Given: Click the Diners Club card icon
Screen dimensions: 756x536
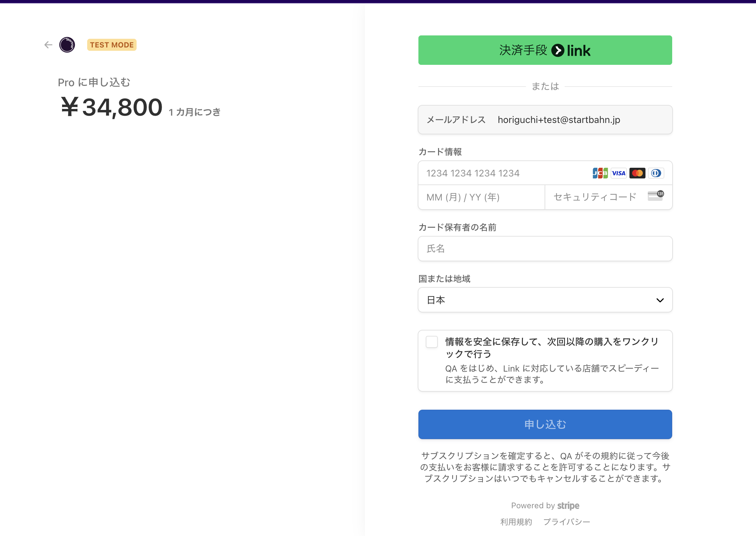Looking at the screenshot, I should (656, 173).
